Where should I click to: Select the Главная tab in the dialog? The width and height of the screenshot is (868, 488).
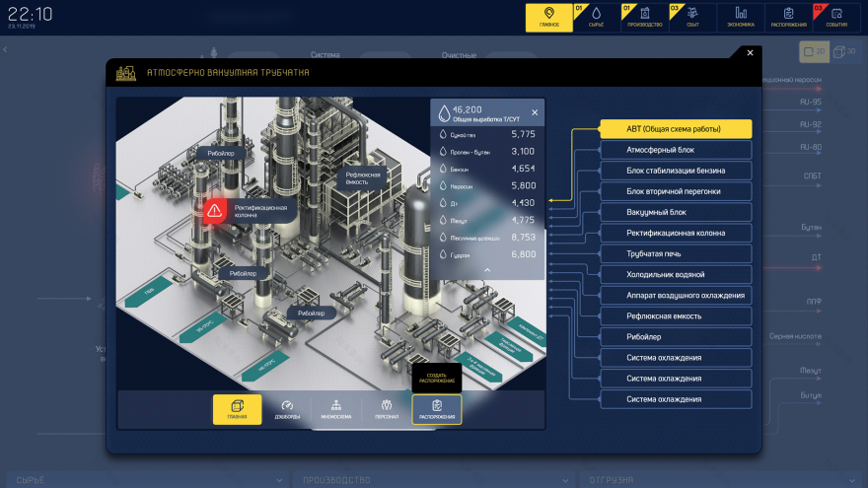(237, 409)
